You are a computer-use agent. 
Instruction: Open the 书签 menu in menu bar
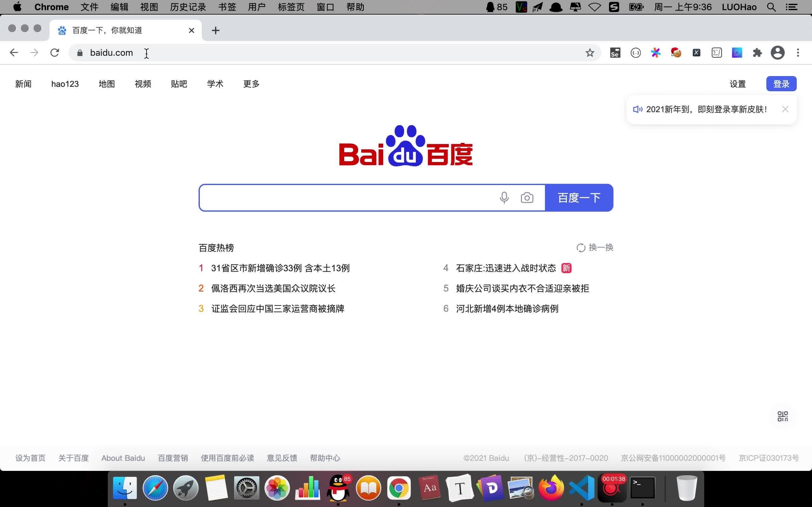[227, 7]
